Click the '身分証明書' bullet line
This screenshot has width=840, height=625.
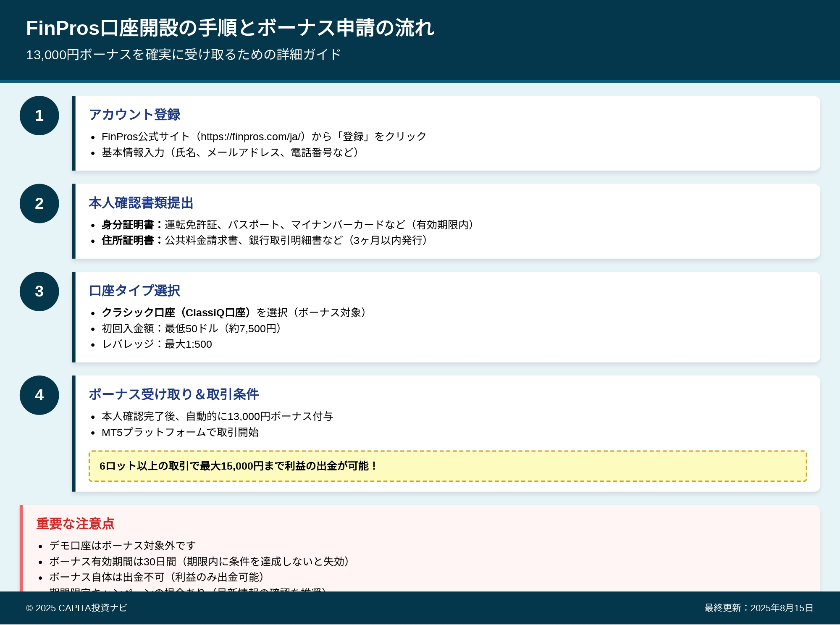point(288,225)
